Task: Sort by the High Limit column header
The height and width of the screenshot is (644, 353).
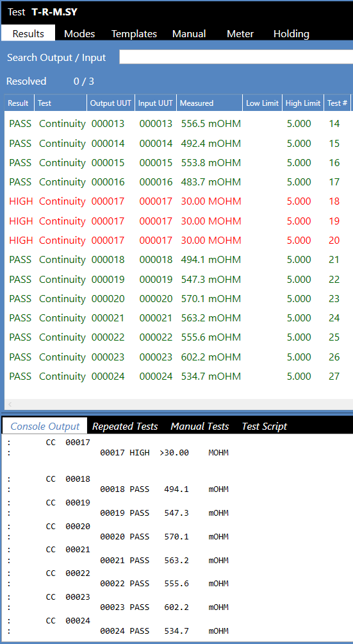Action: point(303,103)
